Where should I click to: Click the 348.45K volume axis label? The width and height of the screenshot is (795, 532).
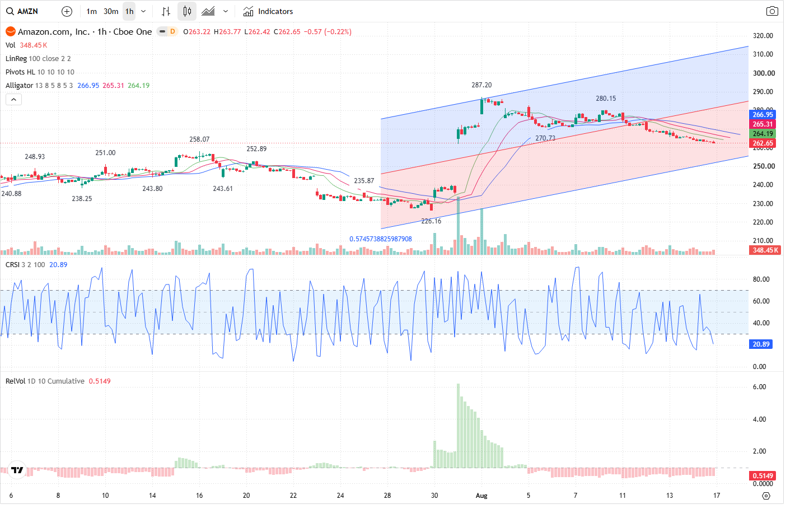pos(765,250)
